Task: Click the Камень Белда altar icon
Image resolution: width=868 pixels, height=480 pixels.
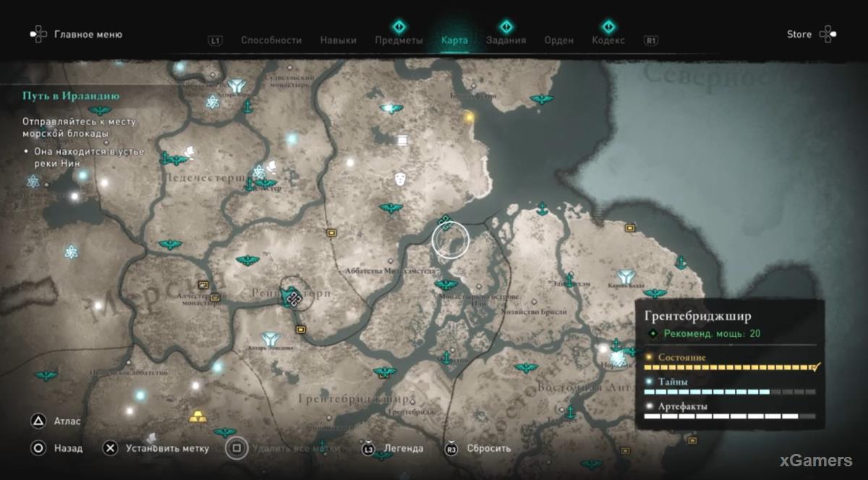Action: (626, 275)
